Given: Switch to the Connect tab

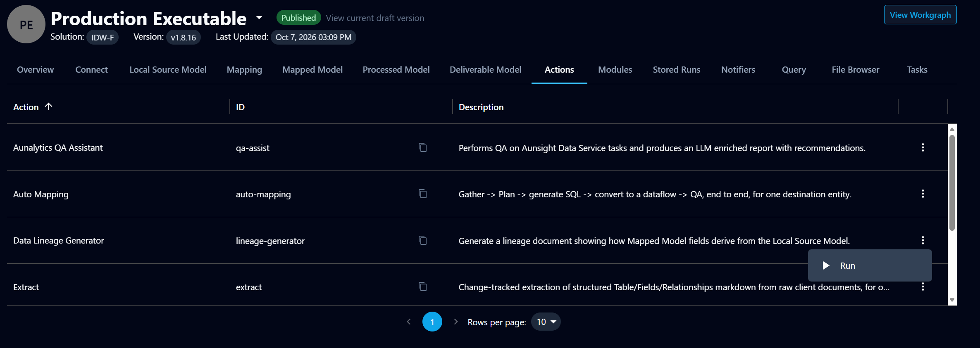Looking at the screenshot, I should point(91,70).
